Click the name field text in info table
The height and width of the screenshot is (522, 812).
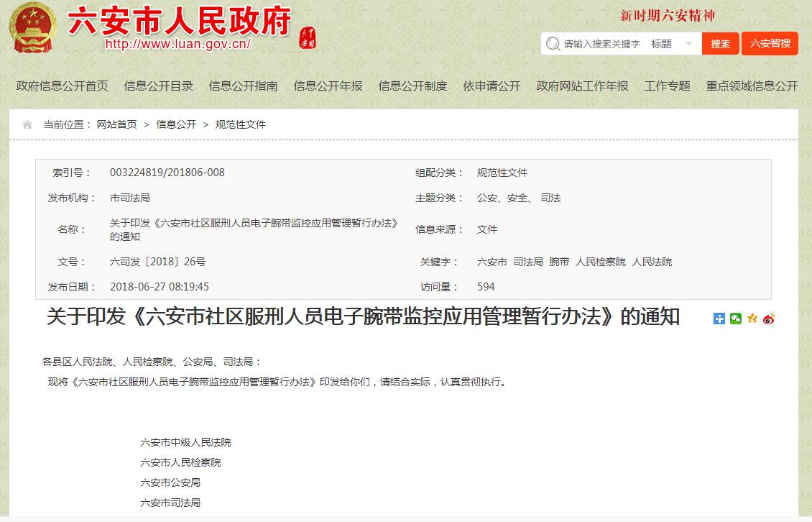click(x=254, y=229)
